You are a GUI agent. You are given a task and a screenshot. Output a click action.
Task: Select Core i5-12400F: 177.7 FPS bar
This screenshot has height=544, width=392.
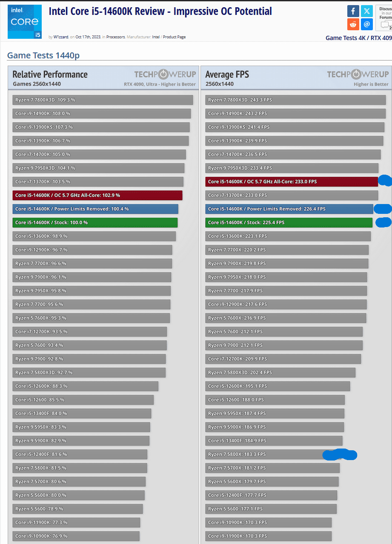(271, 495)
